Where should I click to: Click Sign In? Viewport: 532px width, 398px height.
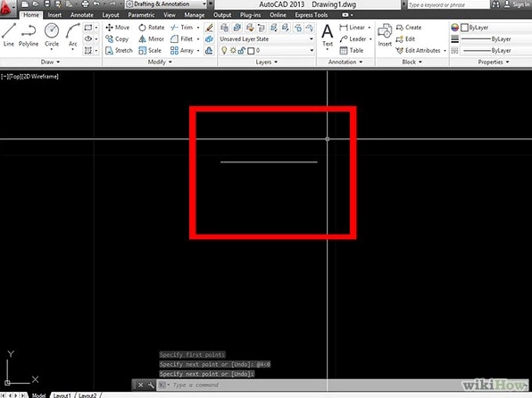[x=517, y=4]
